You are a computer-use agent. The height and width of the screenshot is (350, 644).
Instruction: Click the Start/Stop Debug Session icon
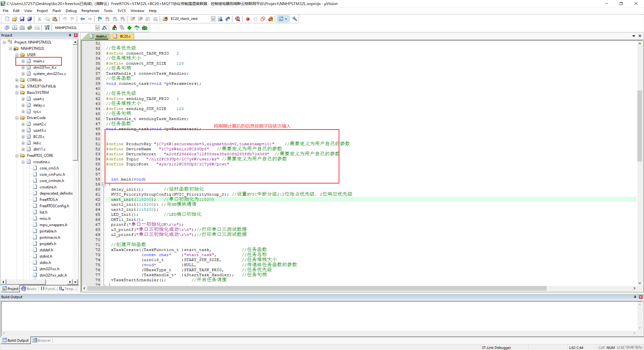pos(237,19)
